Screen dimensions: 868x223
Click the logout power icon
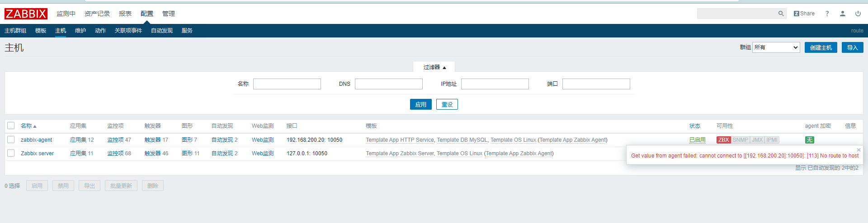point(858,14)
